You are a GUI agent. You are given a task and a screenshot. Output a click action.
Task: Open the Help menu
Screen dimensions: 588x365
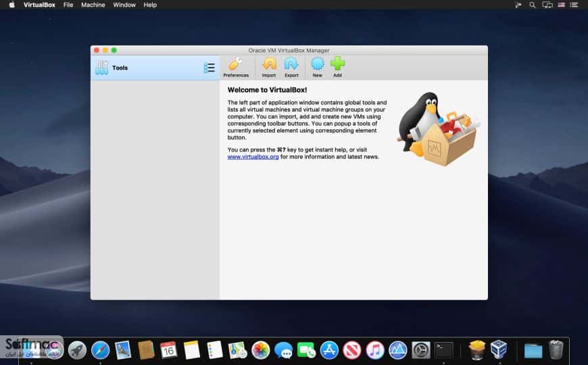point(150,5)
